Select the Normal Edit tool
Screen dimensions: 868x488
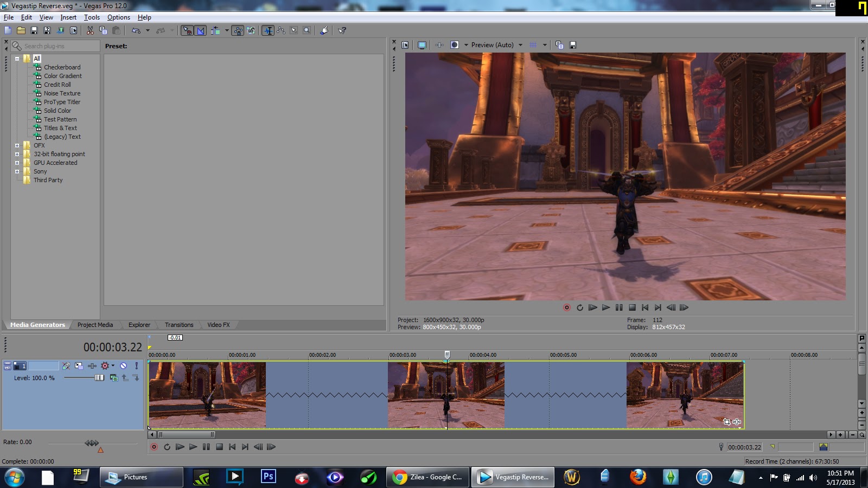268,30
